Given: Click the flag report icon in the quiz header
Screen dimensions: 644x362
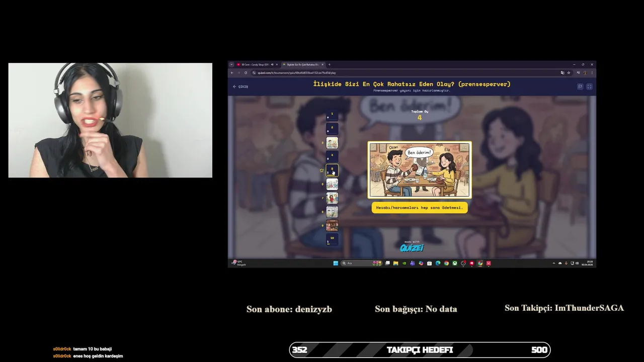Looking at the screenshot, I should click(580, 86).
